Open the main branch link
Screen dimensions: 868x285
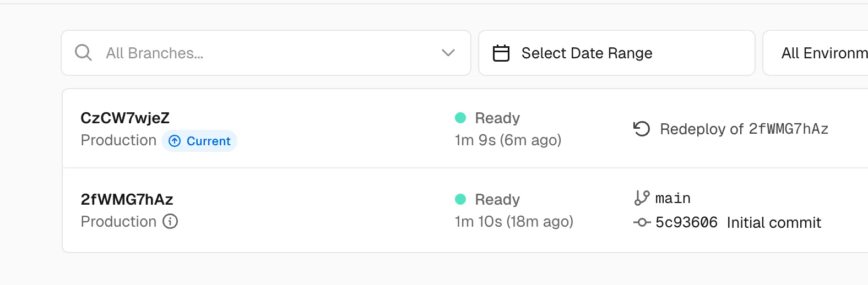coord(673,198)
